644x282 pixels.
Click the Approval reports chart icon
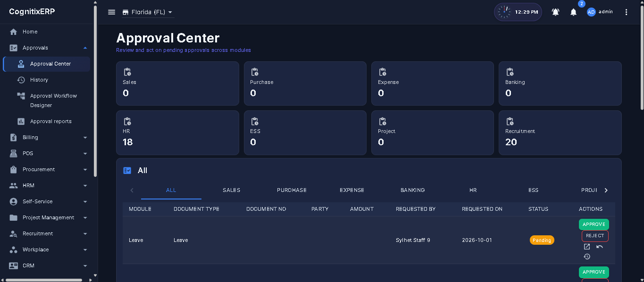tap(21, 121)
